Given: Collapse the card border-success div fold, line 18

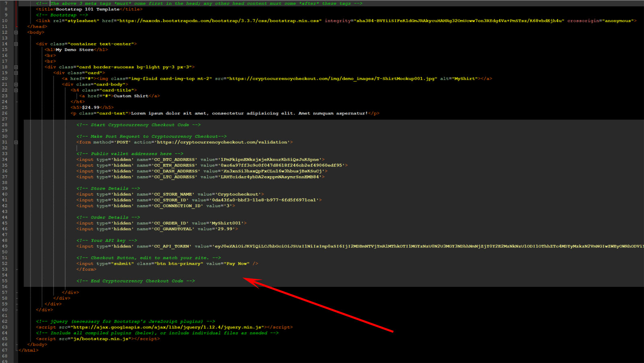Looking at the screenshot, I should click(x=16, y=67).
